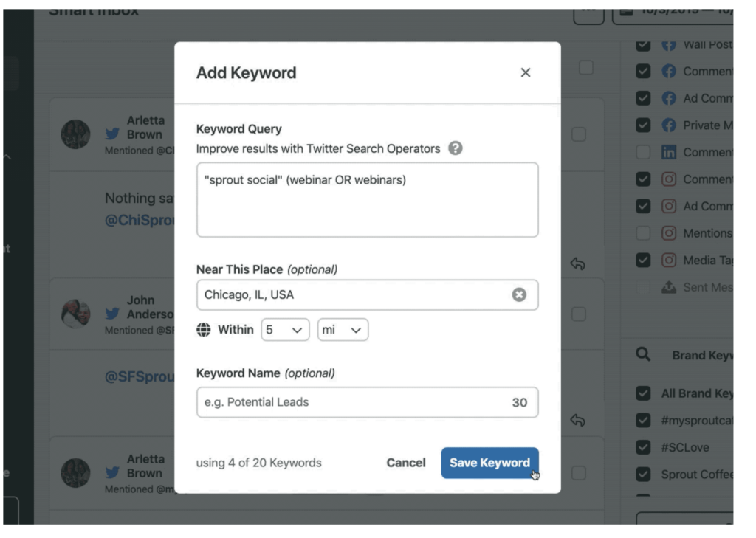This screenshot has height=538, width=756.
Task: Click the Brand Keywords search icon
Action: [x=643, y=354]
